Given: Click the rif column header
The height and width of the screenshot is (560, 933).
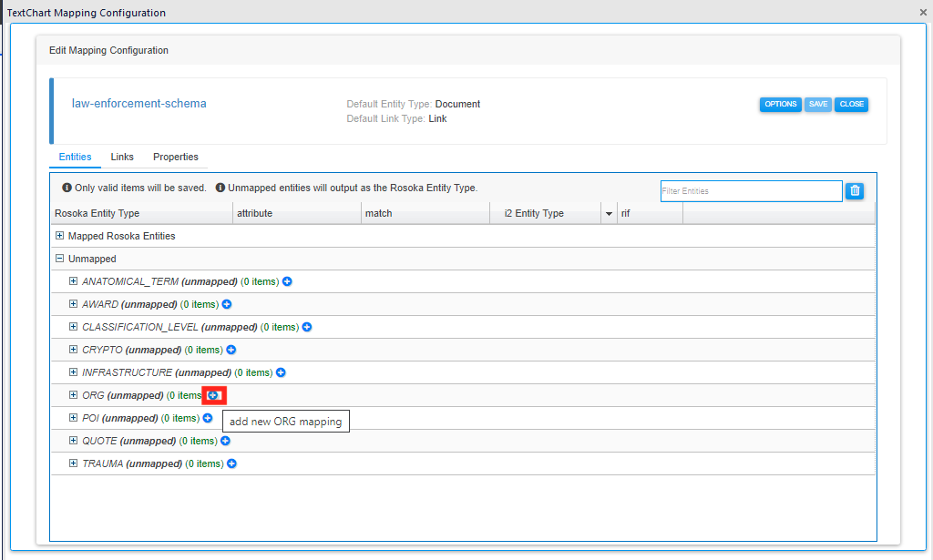Looking at the screenshot, I should click(650, 213).
